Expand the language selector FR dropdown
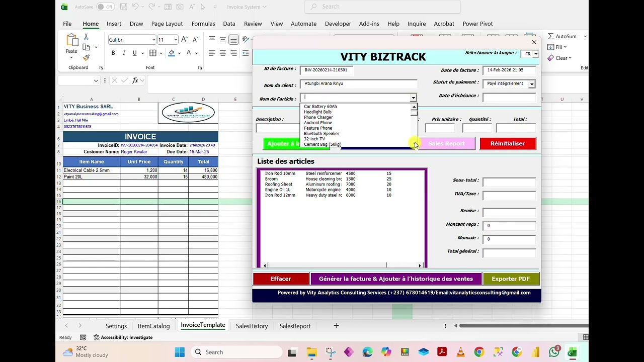This screenshot has width=644, height=362. [x=536, y=54]
